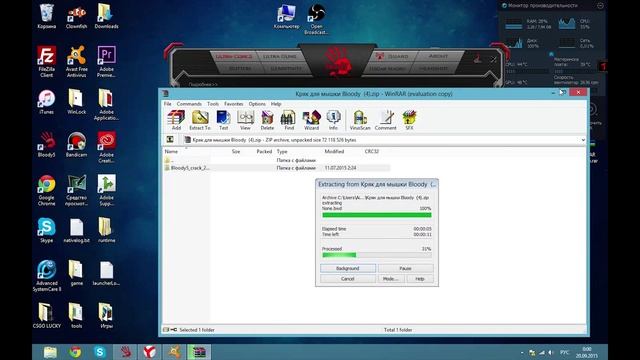The width and height of the screenshot is (640, 360).
Task: Open Advanced SystemCare desktop icon
Action: tap(47, 276)
